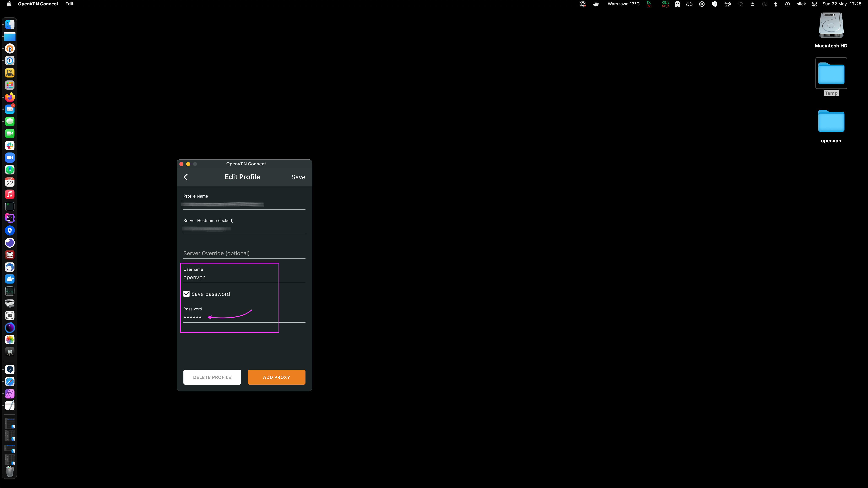
Task: Open Messages from the Dock
Action: tap(10, 121)
